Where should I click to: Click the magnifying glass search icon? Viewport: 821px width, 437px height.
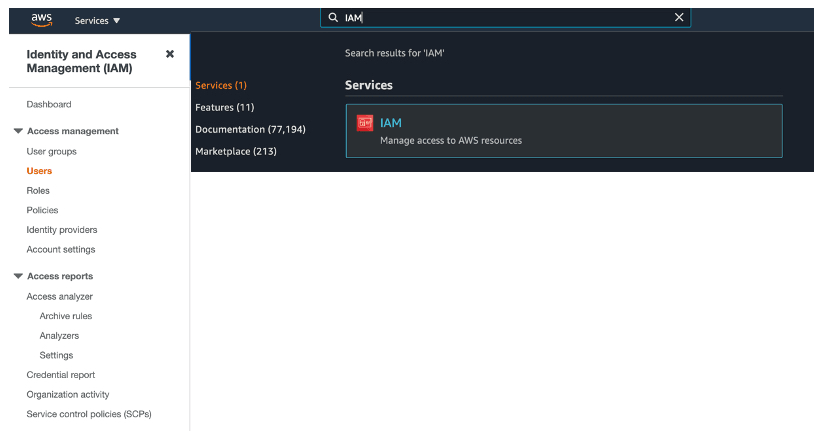tap(333, 18)
